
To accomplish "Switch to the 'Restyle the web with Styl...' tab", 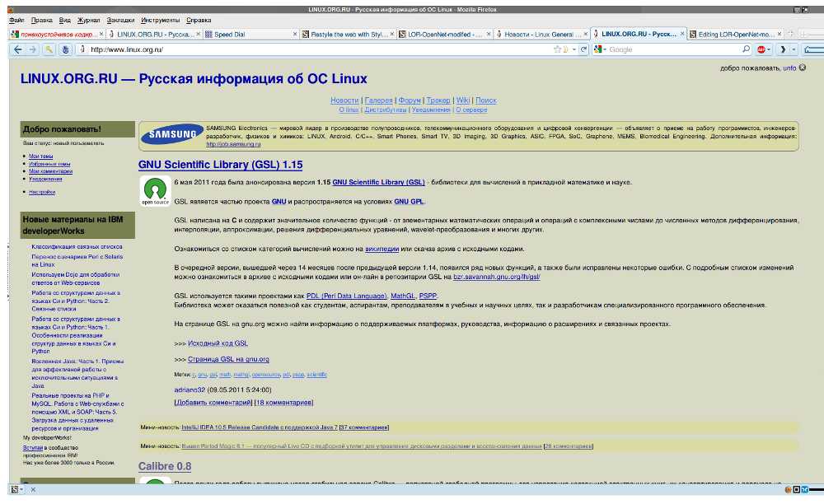I will [x=348, y=34].
